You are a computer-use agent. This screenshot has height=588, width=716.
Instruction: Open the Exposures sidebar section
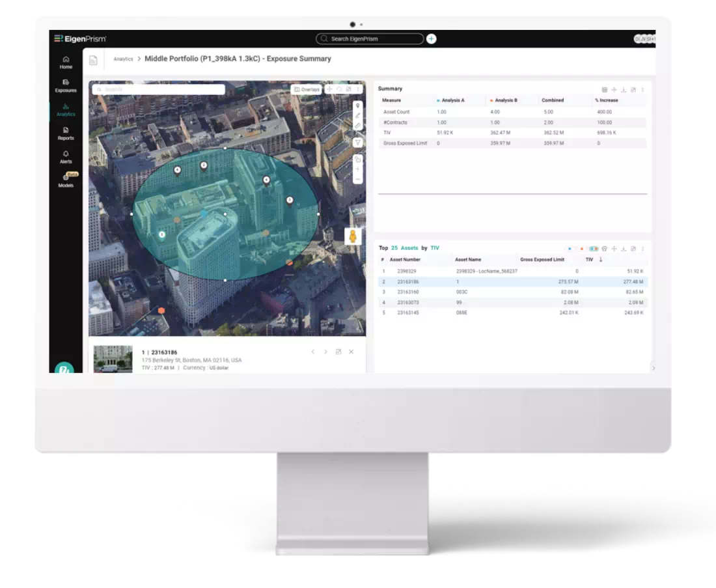coord(66,86)
